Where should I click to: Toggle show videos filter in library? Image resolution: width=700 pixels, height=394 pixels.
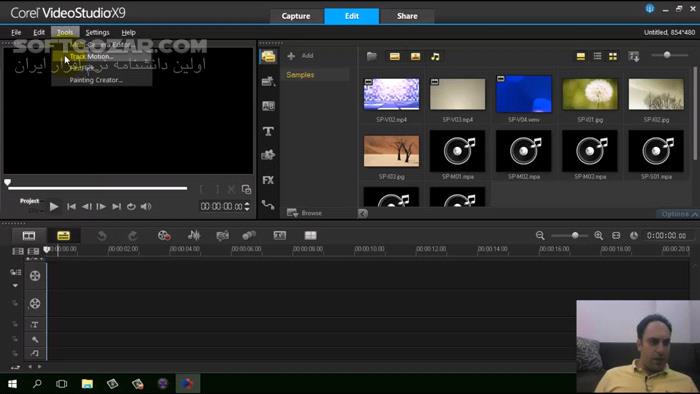click(395, 56)
